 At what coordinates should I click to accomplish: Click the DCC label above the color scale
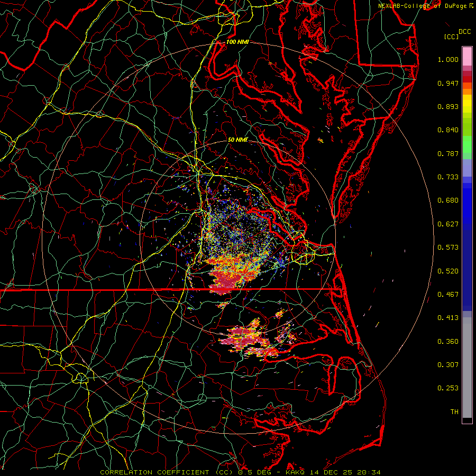[464, 31]
